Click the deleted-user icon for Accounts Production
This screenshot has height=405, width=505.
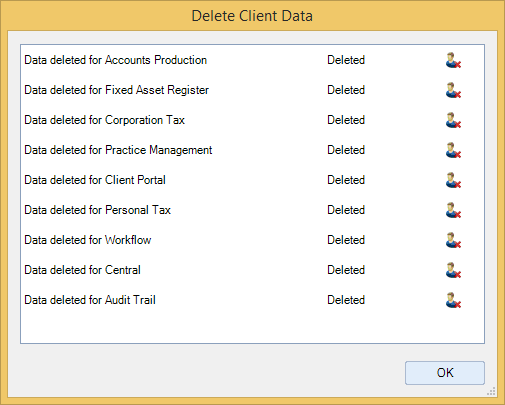pyautogui.click(x=453, y=60)
